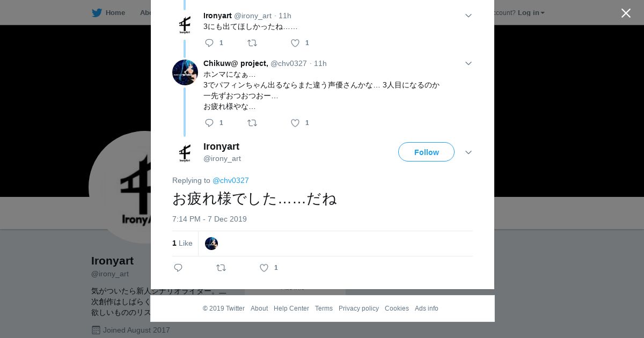Open the Log in dropdown
Screen dimensions: 644x338
coord(531,12)
